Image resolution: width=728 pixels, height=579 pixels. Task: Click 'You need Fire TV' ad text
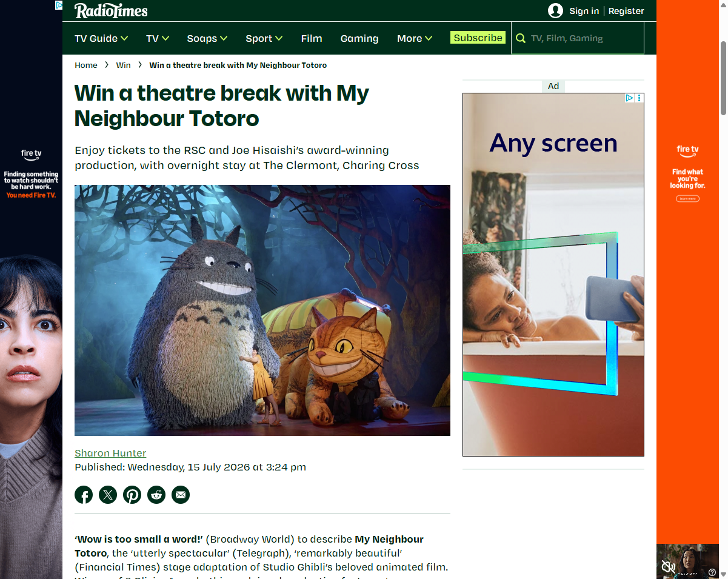point(31,195)
